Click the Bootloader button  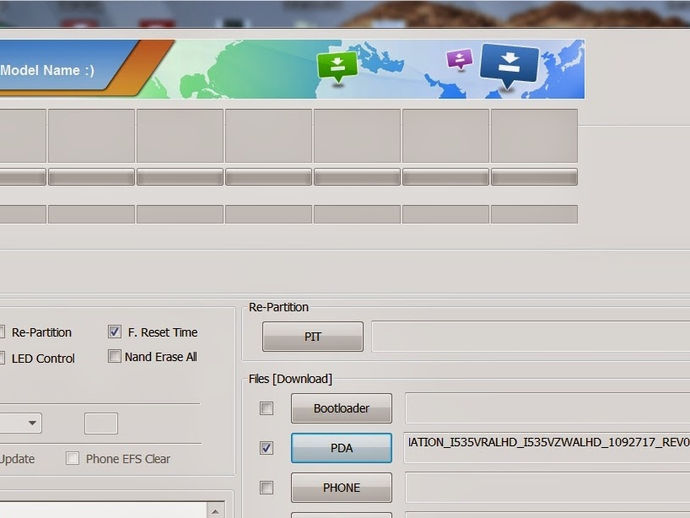pyautogui.click(x=341, y=408)
